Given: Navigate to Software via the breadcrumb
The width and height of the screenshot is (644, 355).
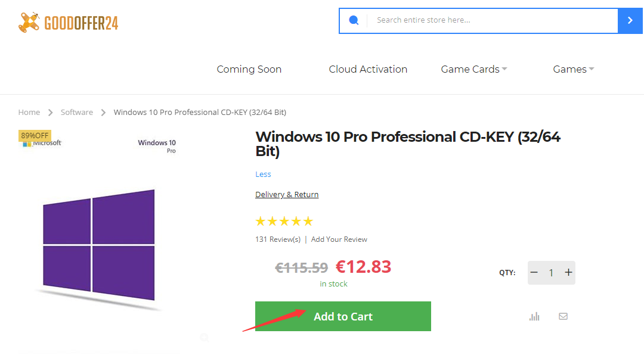Looking at the screenshot, I should click(76, 112).
